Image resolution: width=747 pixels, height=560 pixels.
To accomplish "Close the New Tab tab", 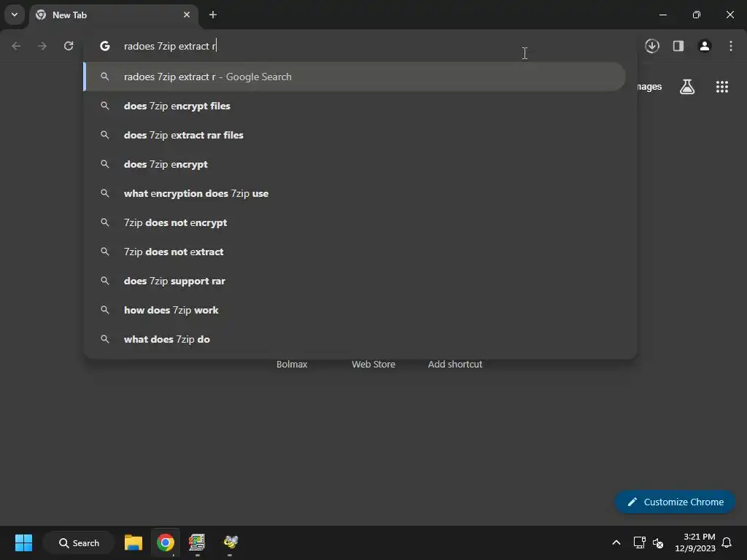I will [187, 15].
